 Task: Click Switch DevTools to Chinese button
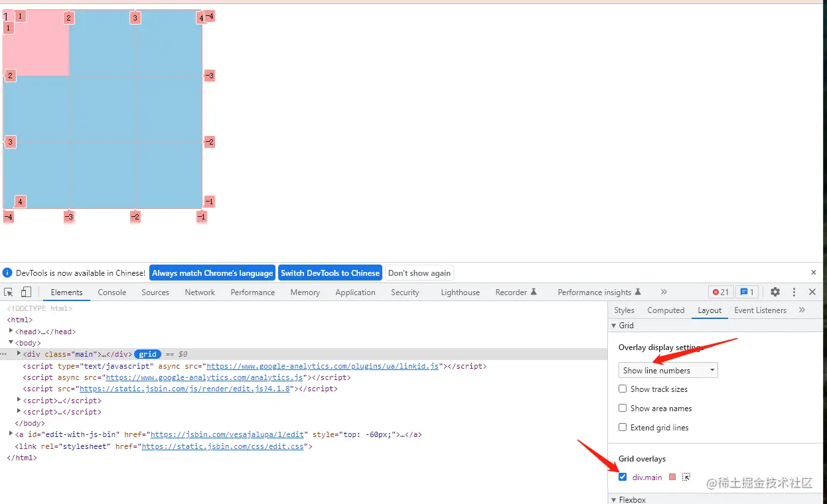pyautogui.click(x=330, y=273)
